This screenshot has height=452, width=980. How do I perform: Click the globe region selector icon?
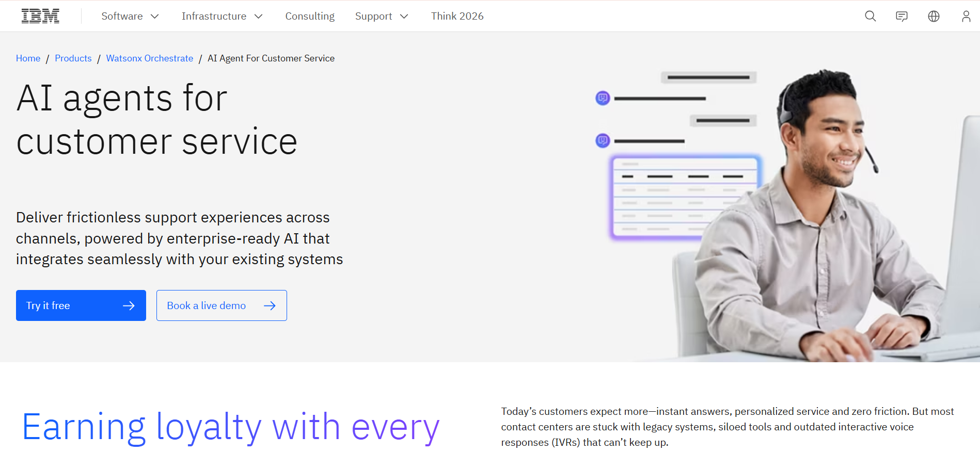tap(934, 16)
